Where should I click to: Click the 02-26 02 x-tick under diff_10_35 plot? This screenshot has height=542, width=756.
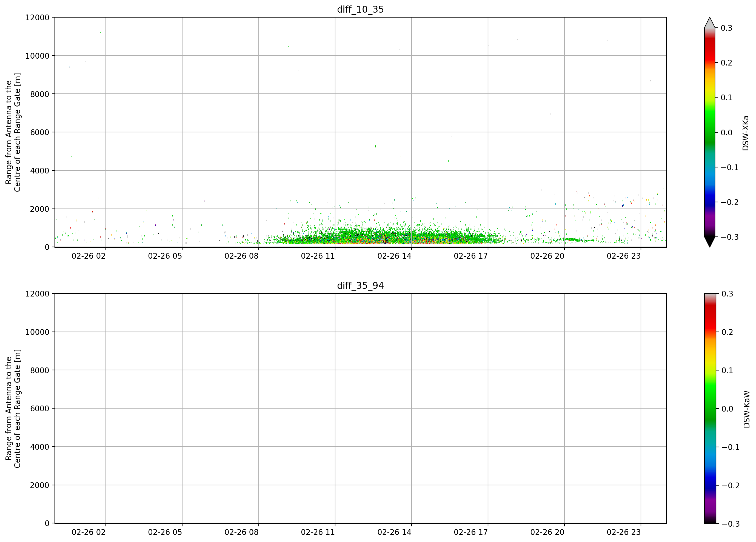click(89, 256)
